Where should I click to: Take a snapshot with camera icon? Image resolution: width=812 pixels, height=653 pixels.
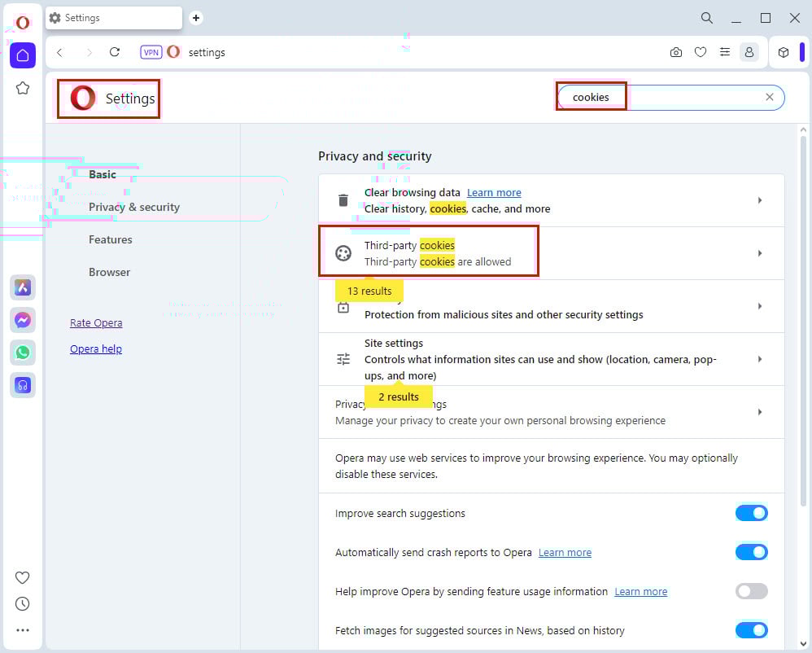[x=676, y=52]
